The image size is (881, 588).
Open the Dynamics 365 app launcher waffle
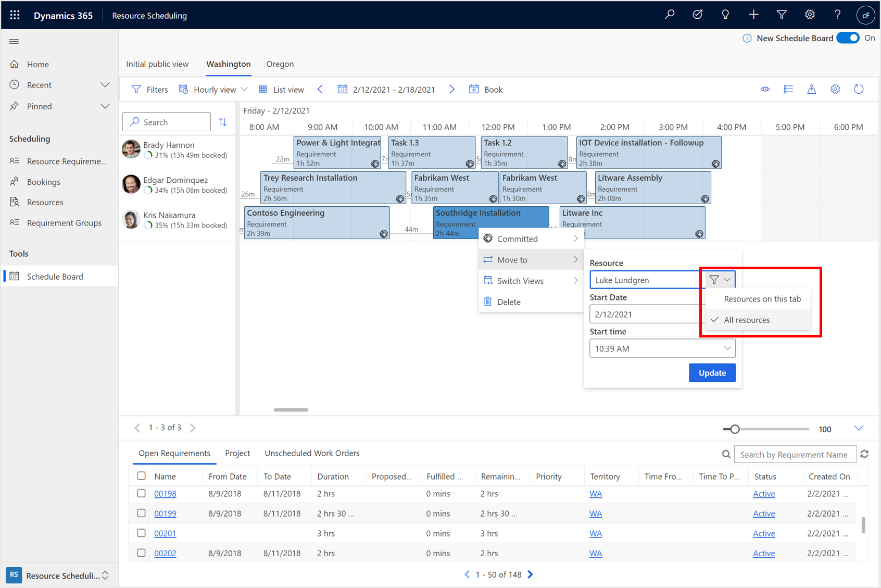15,15
